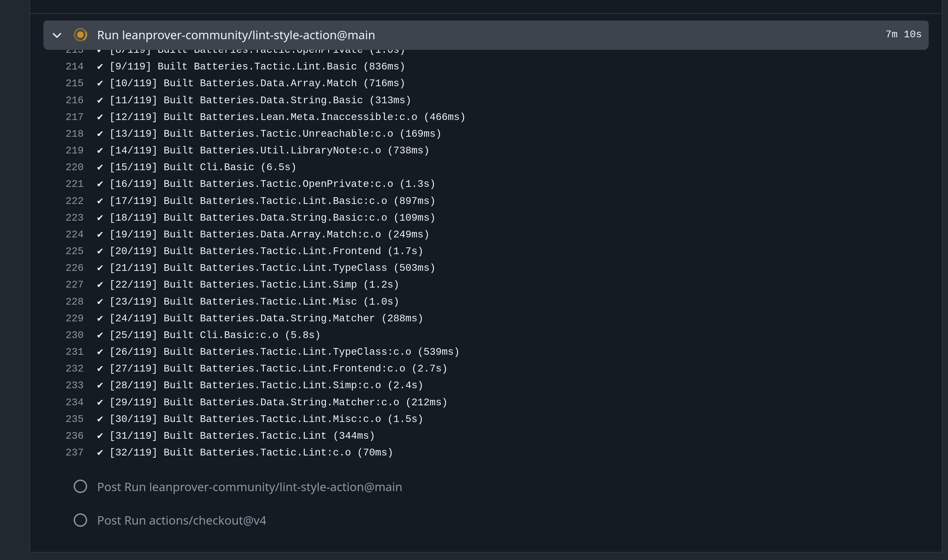
Task: Expand Post Run leanprover-community/lint-style-action@main step
Action: [x=249, y=487]
